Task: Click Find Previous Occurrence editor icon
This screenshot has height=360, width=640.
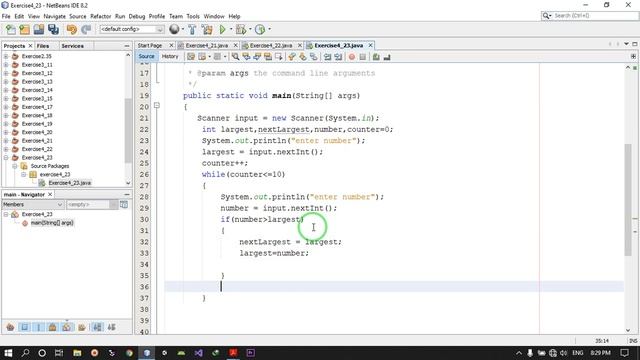Action: pyautogui.click(x=246, y=57)
